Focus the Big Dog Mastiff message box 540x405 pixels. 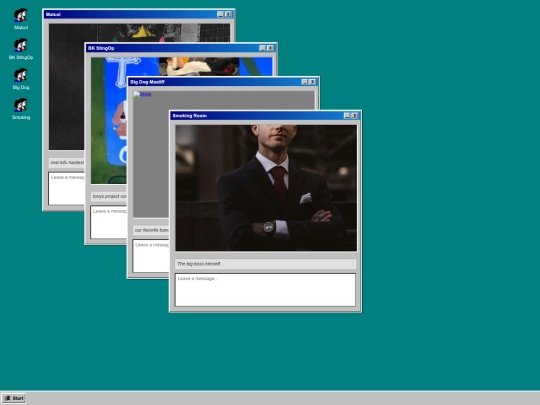[151, 256]
